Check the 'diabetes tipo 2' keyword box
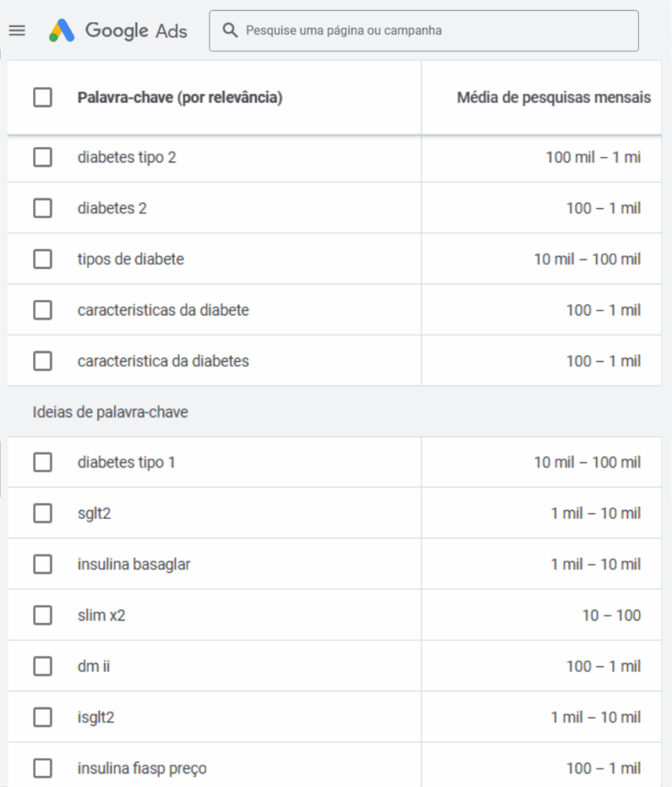672x787 pixels. (x=43, y=158)
